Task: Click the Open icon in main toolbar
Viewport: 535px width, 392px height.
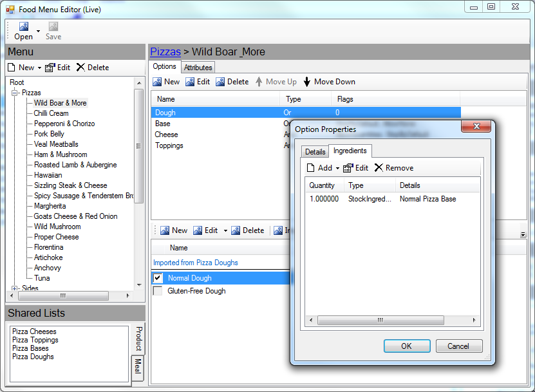Action: (x=23, y=27)
